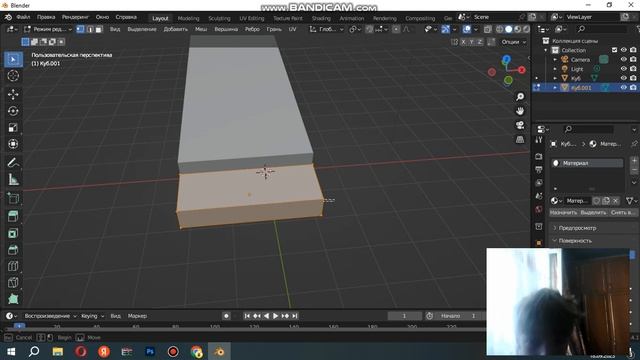Click the current frame number field
Image resolution: width=640 pixels, height=360 pixels.
click(404, 316)
